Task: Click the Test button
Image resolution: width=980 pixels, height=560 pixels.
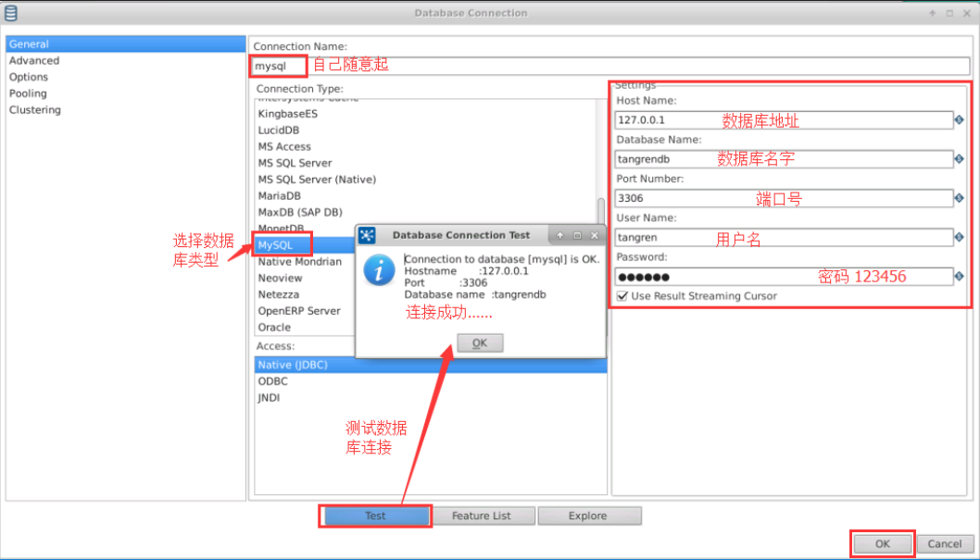Action: tap(376, 516)
